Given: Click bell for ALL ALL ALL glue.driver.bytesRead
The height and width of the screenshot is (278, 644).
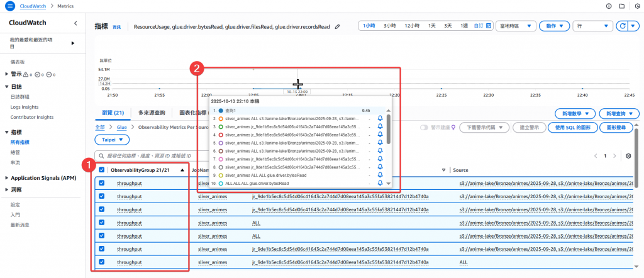Looking at the screenshot, I should tap(380, 183).
